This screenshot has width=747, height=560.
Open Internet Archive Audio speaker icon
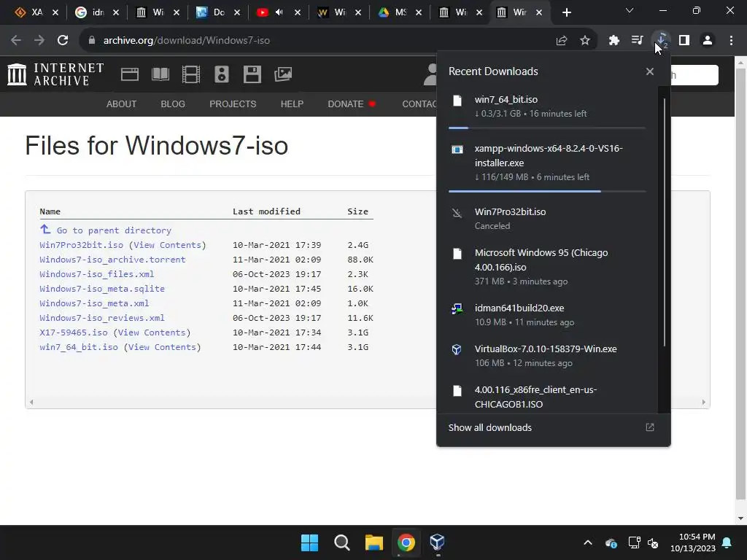(222, 74)
